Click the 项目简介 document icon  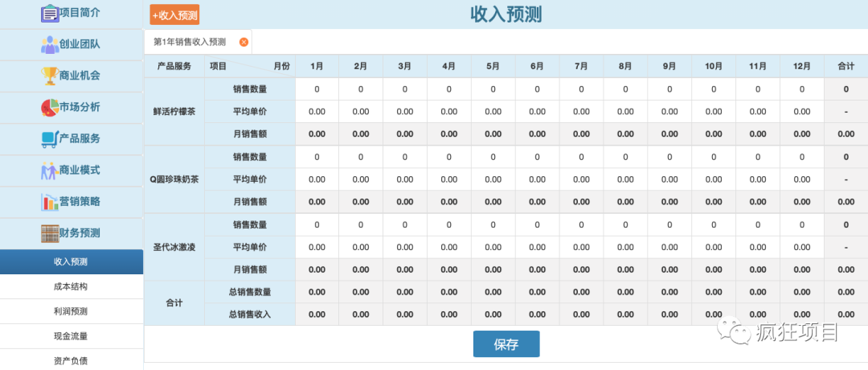[x=49, y=13]
